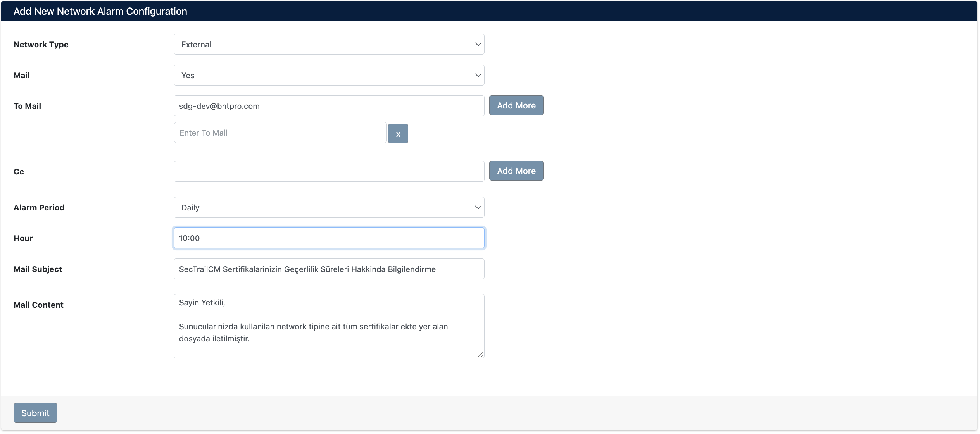Remove the extra To Mail field

tap(398, 133)
